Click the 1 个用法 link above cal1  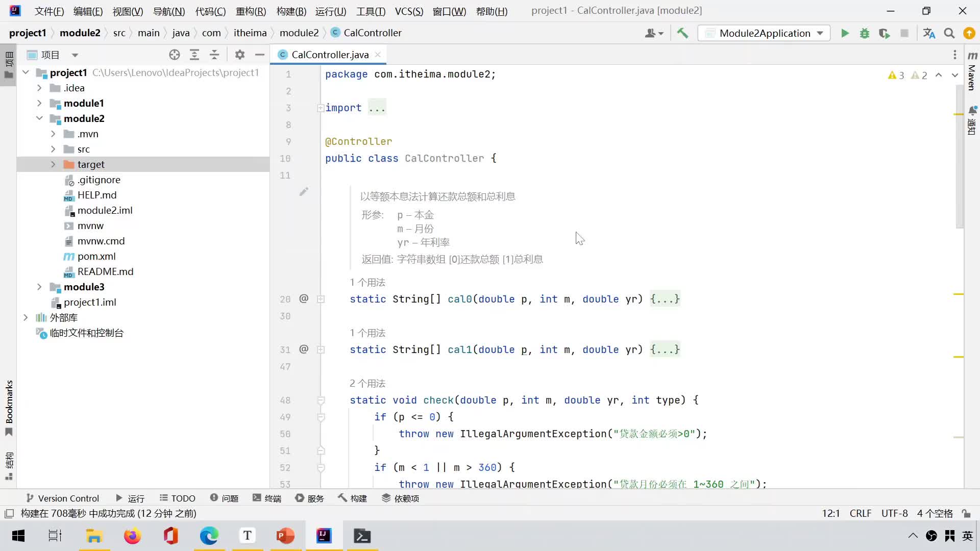[x=367, y=333]
